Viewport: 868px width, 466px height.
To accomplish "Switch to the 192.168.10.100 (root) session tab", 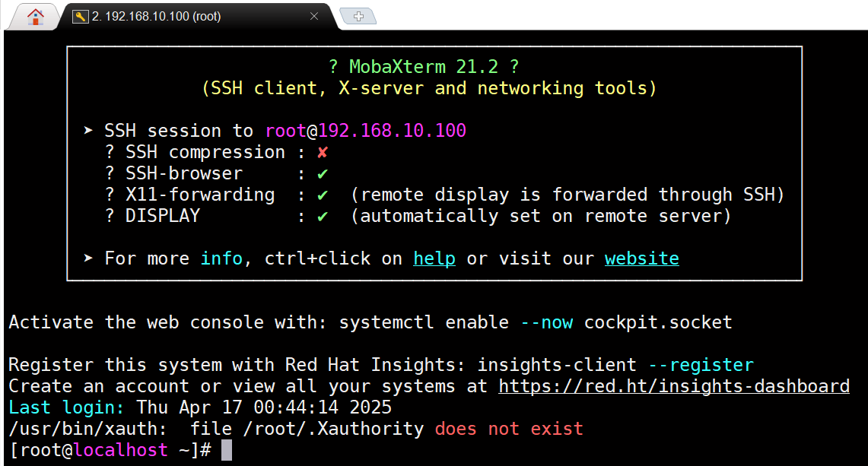I will (199, 17).
